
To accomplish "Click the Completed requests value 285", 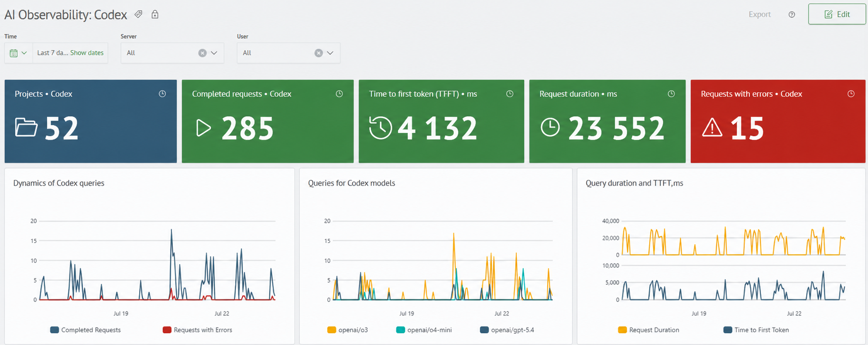I will [248, 128].
